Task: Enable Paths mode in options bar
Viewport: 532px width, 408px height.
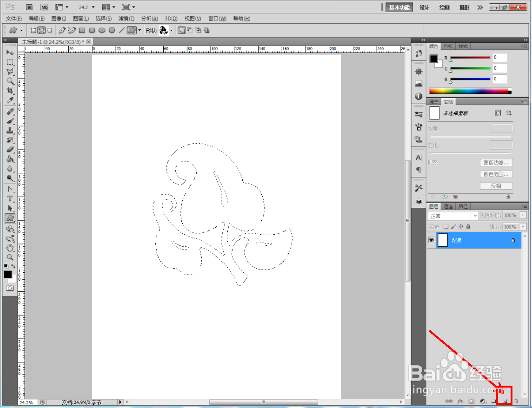Action: click(41, 31)
